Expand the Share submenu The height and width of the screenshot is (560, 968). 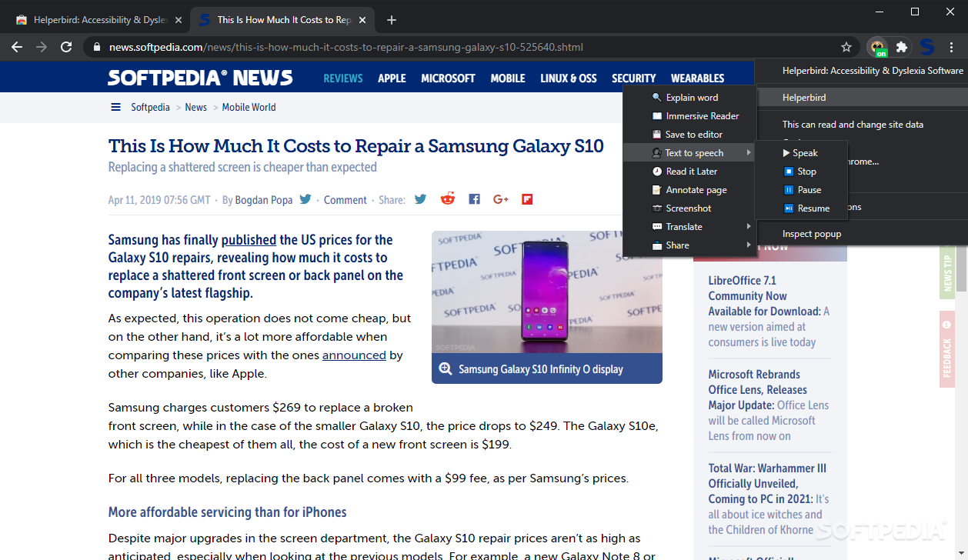click(x=689, y=245)
